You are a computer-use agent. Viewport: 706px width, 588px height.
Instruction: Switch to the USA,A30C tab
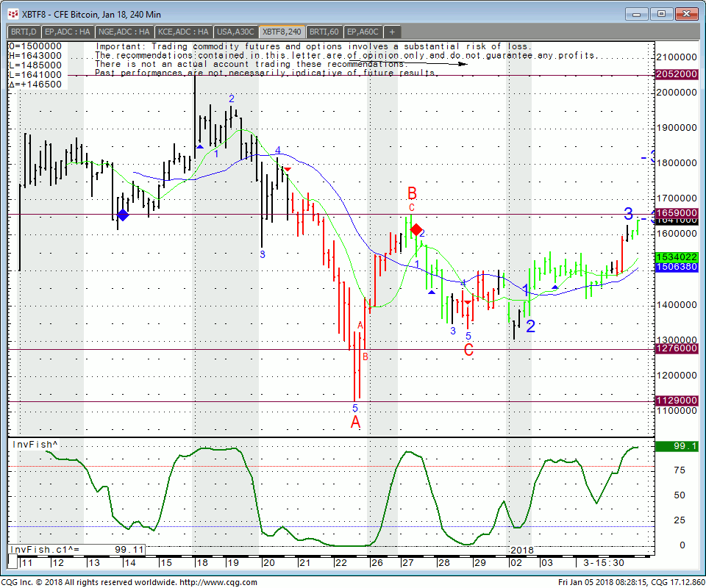point(235,32)
